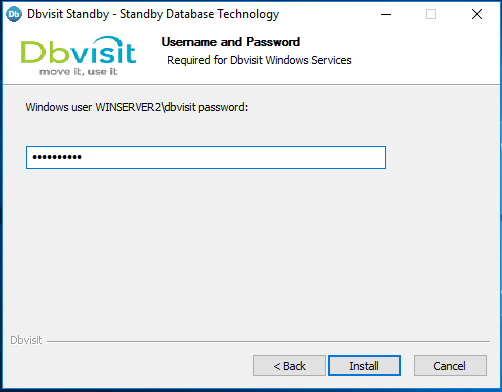The height and width of the screenshot is (392, 502).
Task: Click the footer separator line beside Dbvisit
Action: click(x=268, y=341)
